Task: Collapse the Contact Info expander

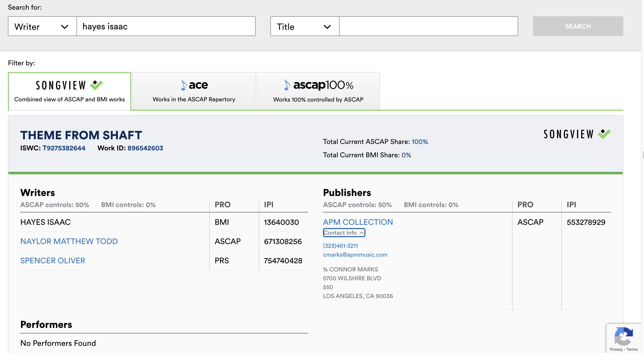Action: [344, 233]
